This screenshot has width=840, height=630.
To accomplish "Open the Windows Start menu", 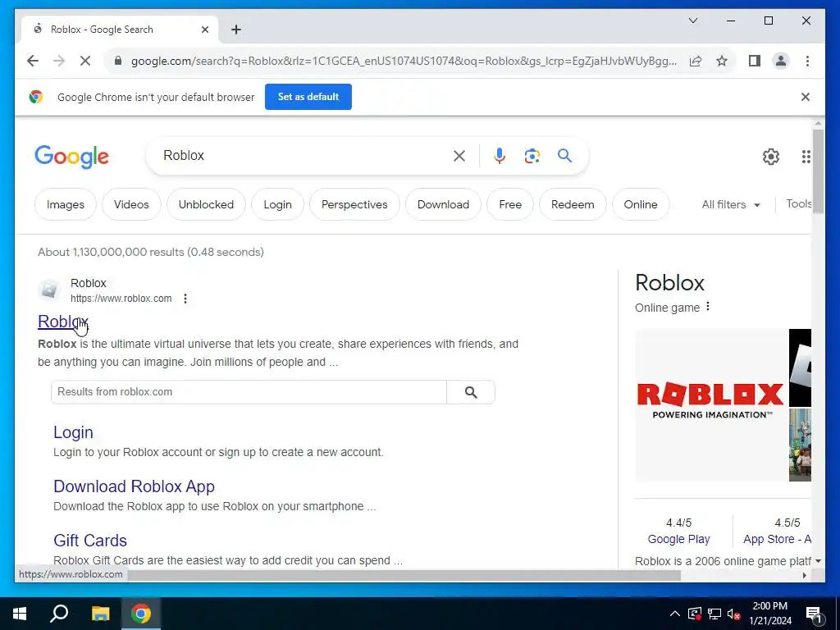I will point(20,614).
